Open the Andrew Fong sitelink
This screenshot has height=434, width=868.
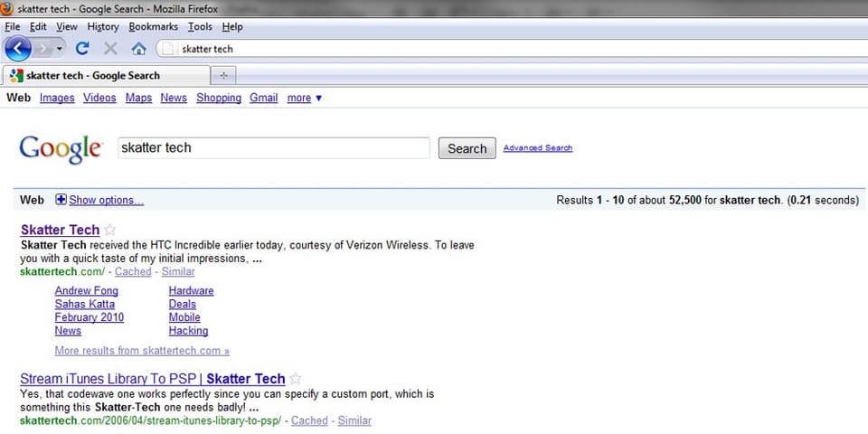click(x=87, y=290)
